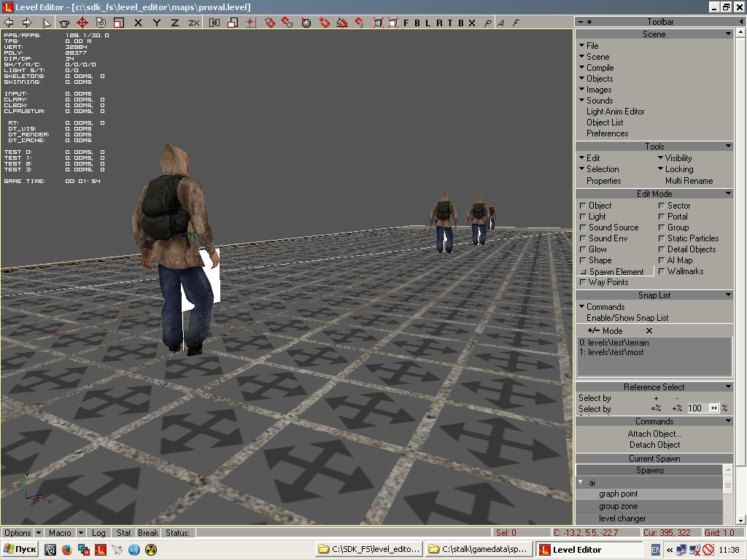747x560 pixels.
Task: Constrain to ZX plane
Action: 193,23
